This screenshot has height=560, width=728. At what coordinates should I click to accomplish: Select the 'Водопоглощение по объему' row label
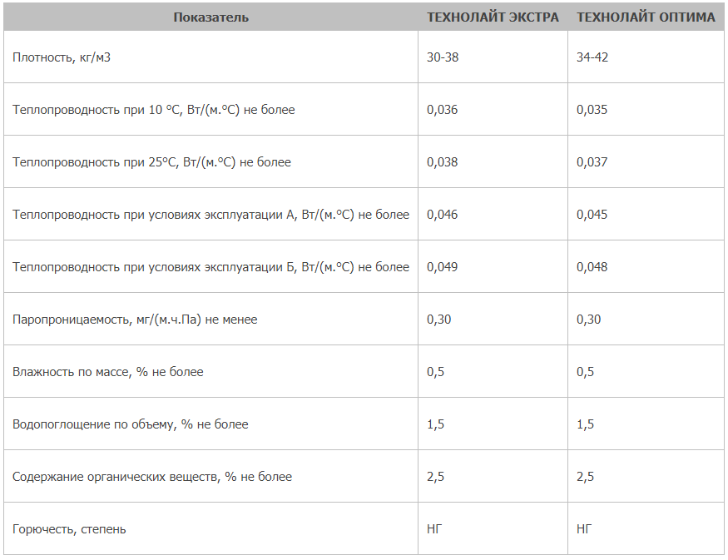pos(130,424)
